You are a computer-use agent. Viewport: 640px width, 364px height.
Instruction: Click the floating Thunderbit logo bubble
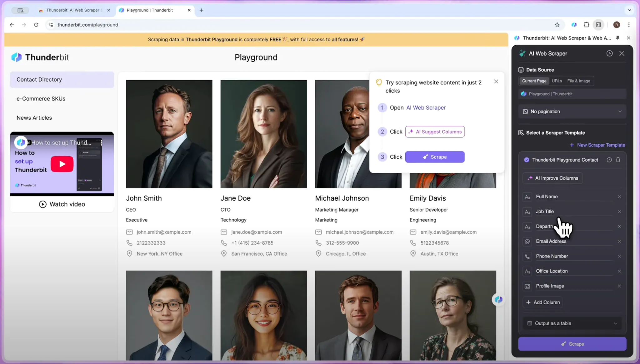point(498,300)
